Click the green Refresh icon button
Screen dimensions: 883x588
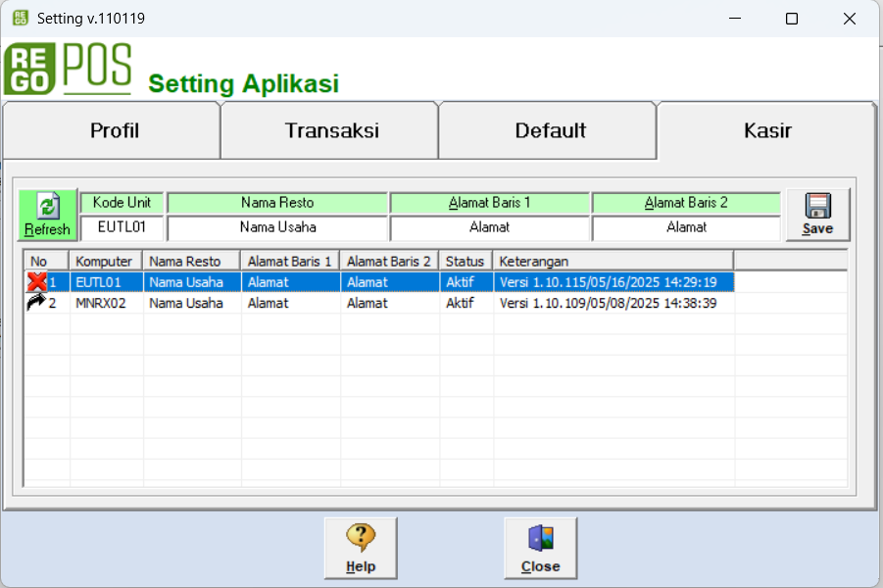point(48,215)
